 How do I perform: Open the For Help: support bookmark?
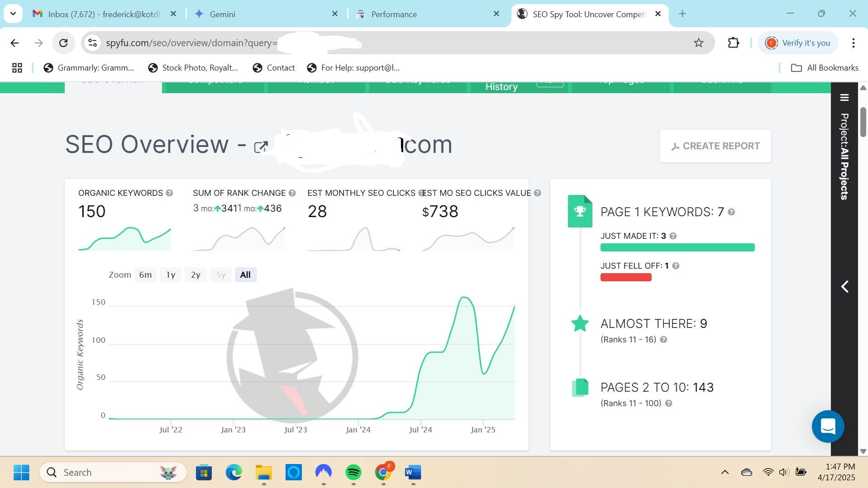point(353,68)
